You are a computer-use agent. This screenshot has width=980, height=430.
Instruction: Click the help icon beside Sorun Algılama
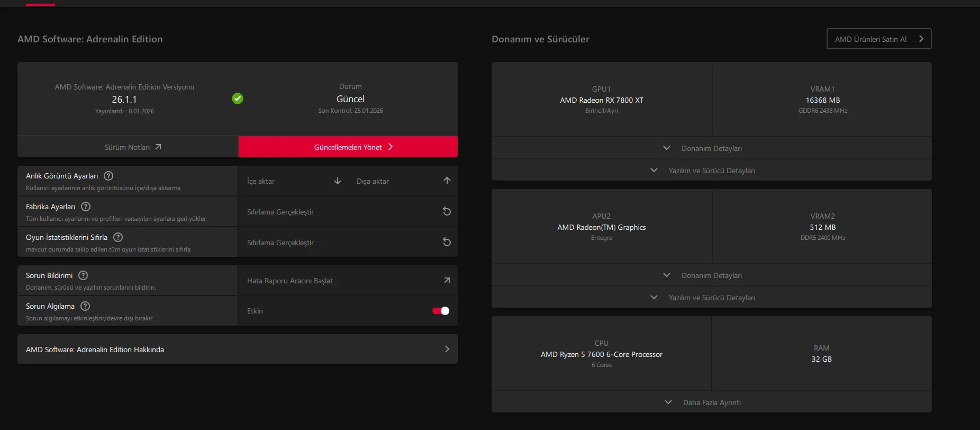coord(85,306)
